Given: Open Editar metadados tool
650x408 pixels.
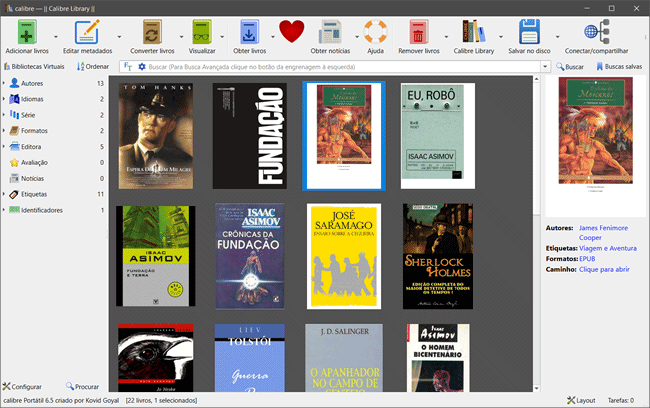Looking at the screenshot, I should tap(88, 31).
